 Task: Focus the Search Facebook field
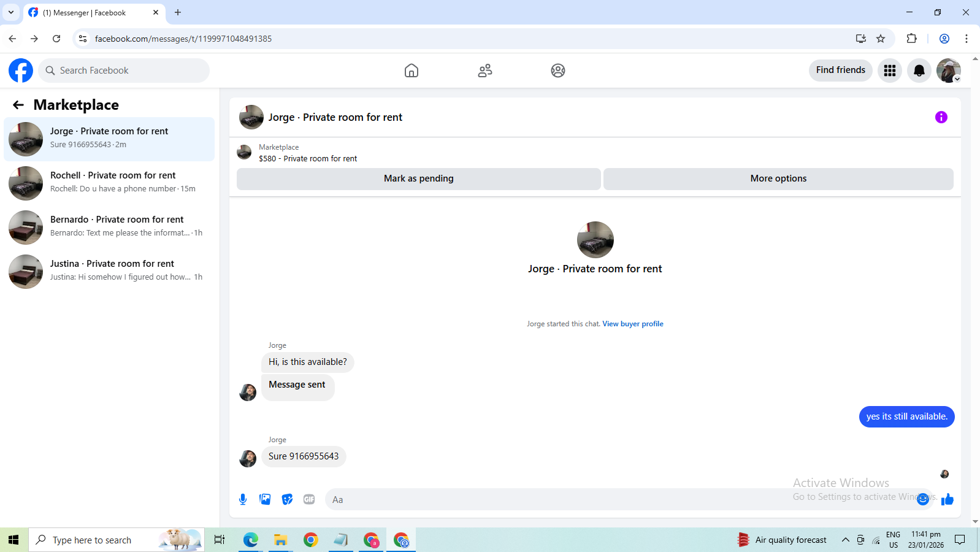point(124,71)
